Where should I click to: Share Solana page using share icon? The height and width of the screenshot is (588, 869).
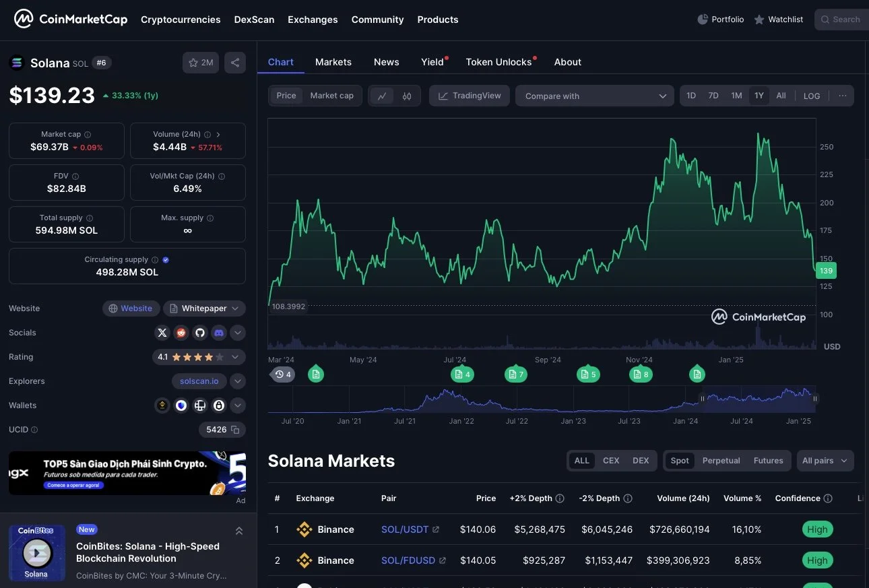pos(235,63)
